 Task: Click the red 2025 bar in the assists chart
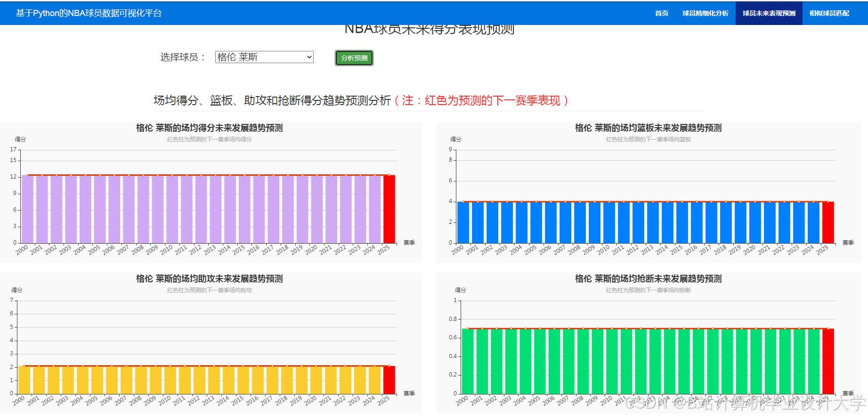point(389,380)
